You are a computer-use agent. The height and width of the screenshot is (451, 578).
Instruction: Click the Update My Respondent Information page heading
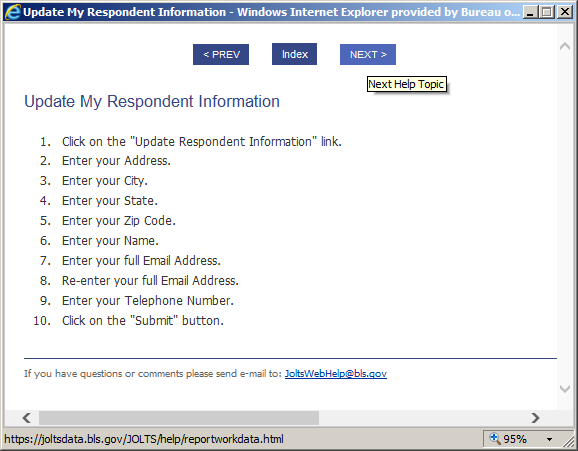pos(152,101)
